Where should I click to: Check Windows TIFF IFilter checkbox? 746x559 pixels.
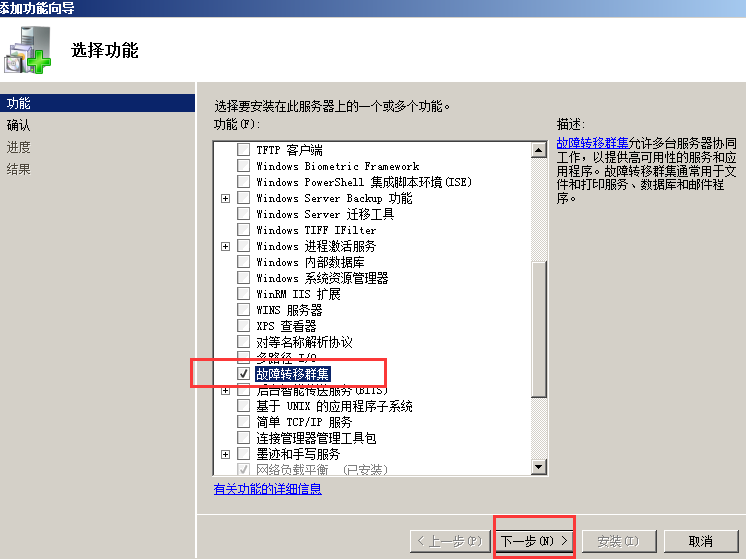(x=244, y=230)
